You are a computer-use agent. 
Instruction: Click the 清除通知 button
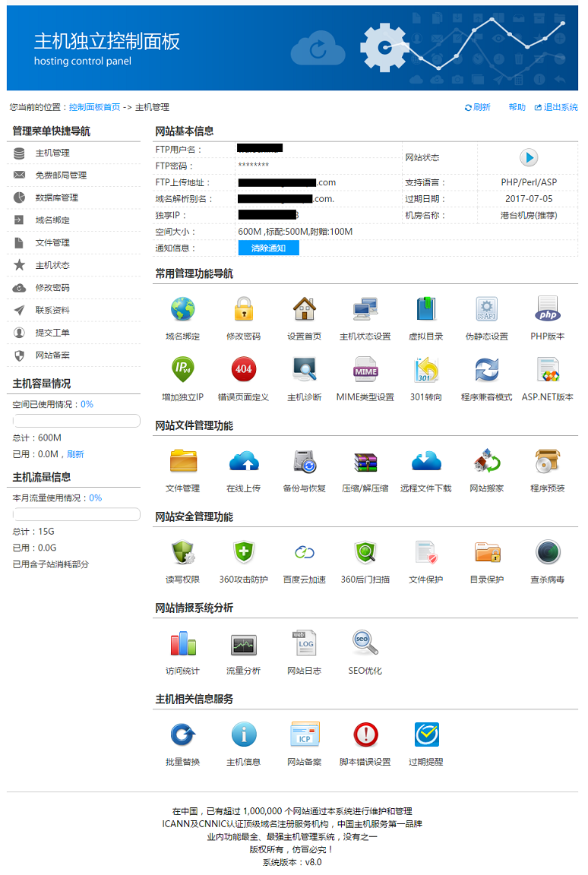[268, 248]
